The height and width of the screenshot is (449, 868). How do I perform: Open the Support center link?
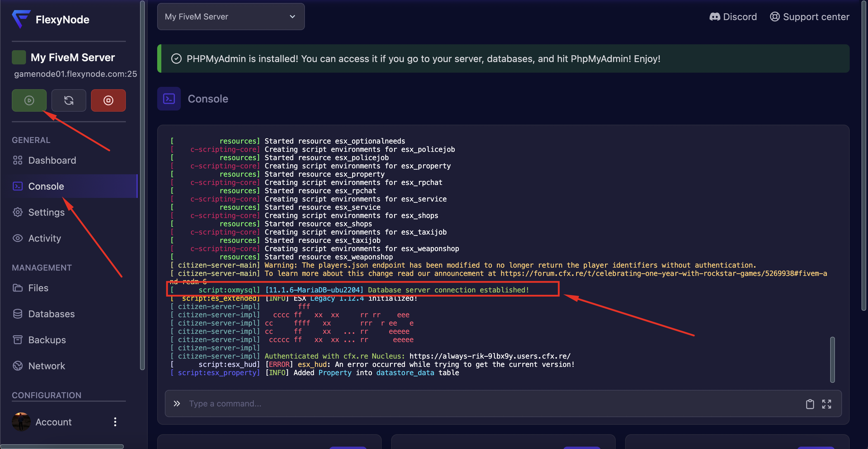tap(810, 17)
